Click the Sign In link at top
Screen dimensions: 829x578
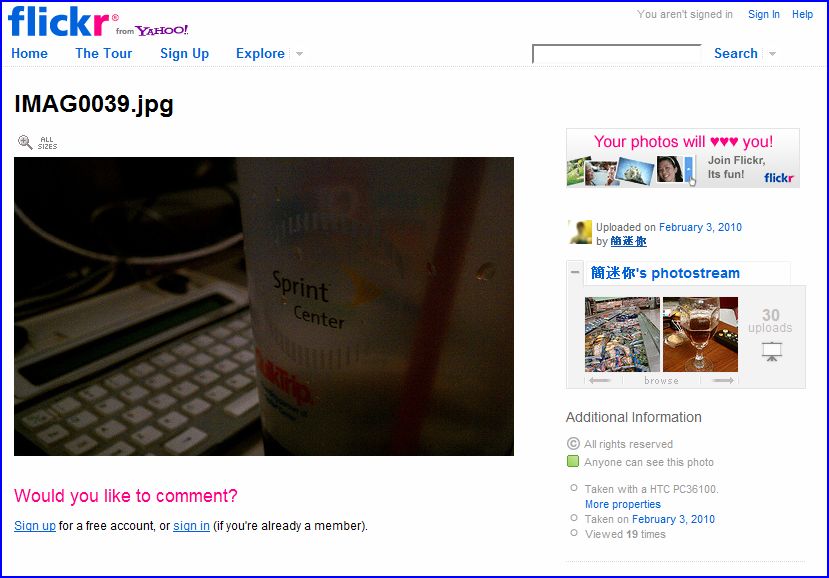coord(763,14)
